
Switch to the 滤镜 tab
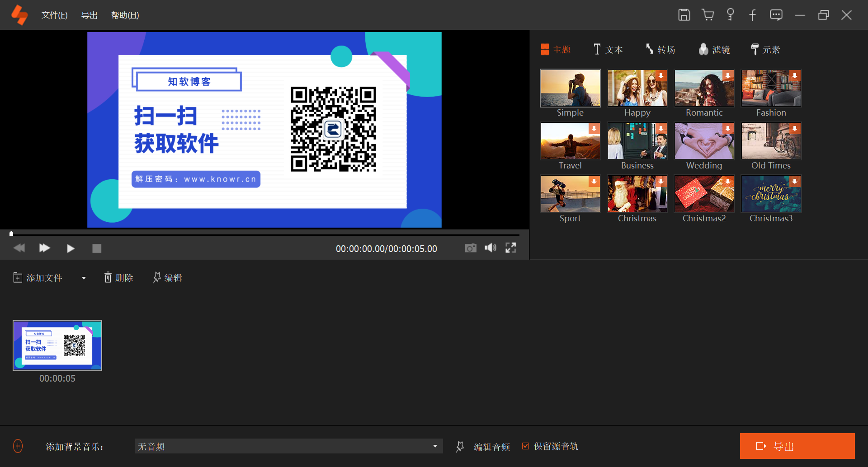click(714, 50)
